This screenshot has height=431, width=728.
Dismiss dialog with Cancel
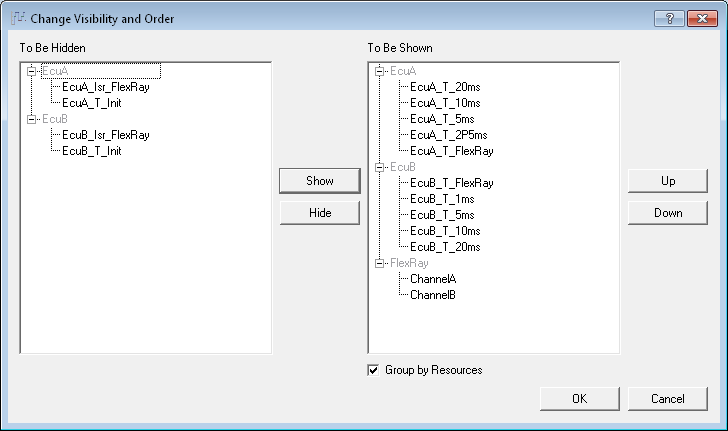tap(668, 398)
